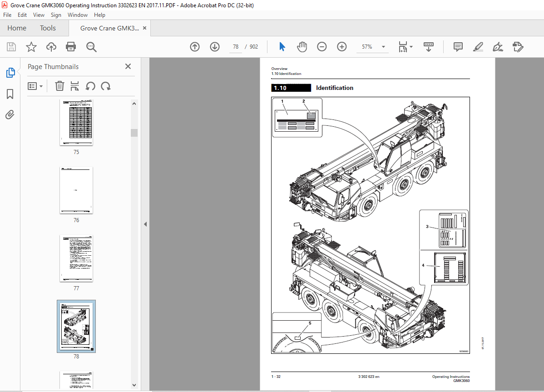Add the document to starred favorites

(x=31, y=47)
